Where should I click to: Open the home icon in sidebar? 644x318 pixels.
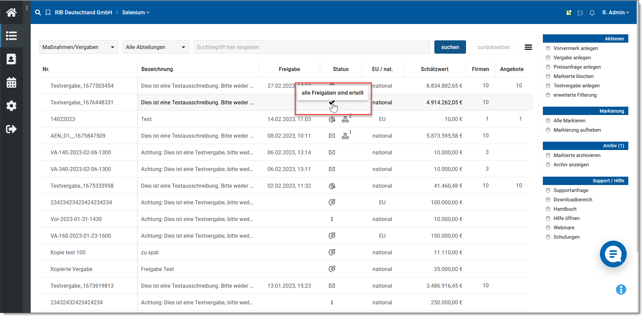pos(11,12)
